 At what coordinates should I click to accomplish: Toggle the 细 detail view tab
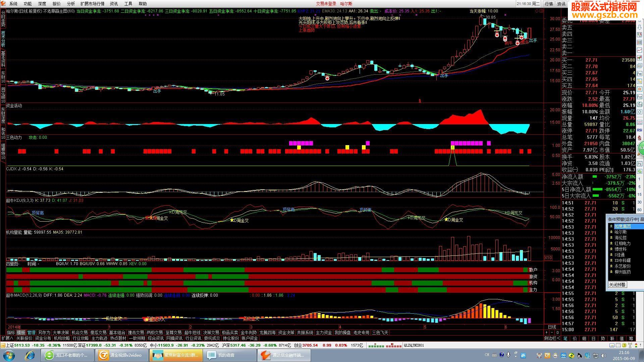click(584, 339)
